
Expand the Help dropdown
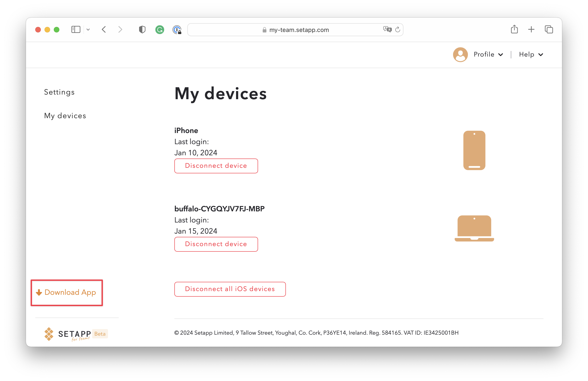pyautogui.click(x=531, y=54)
